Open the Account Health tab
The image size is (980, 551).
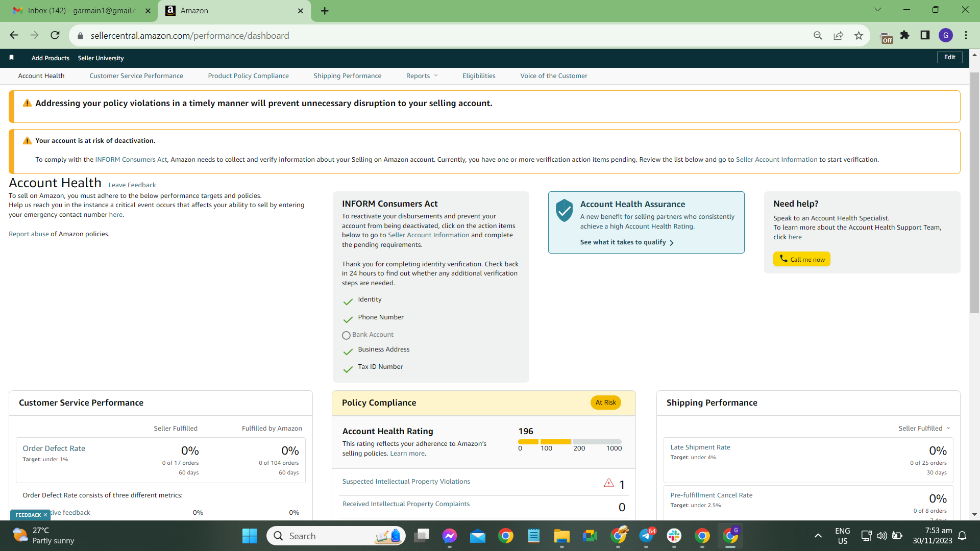(41, 76)
